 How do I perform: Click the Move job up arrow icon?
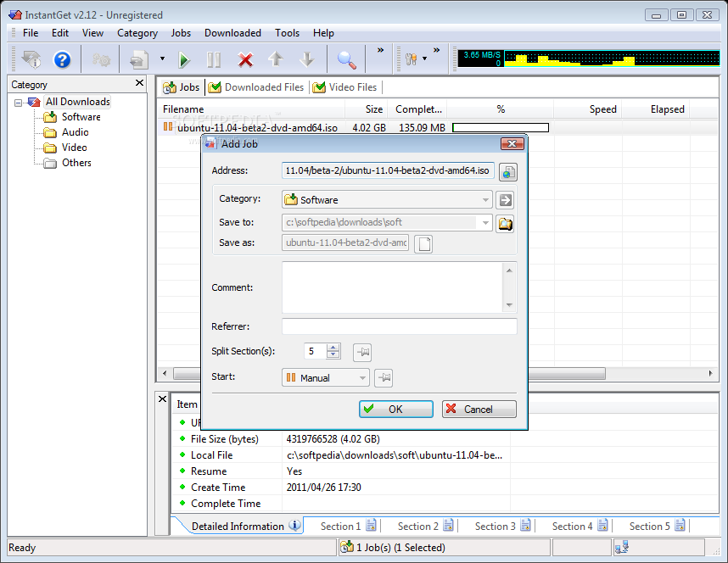(x=276, y=59)
